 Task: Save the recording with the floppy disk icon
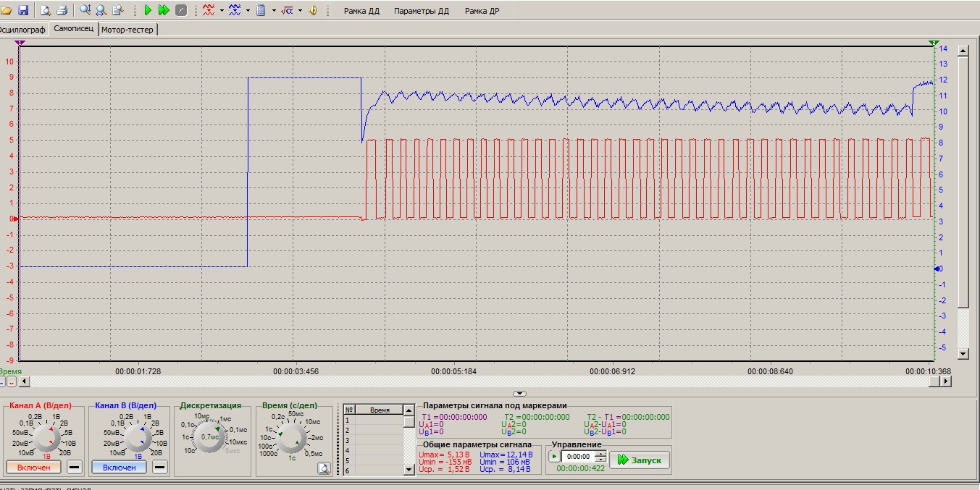point(22,10)
